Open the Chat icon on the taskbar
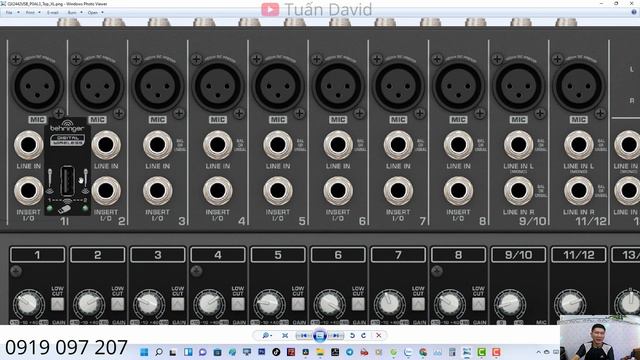 click(203, 352)
